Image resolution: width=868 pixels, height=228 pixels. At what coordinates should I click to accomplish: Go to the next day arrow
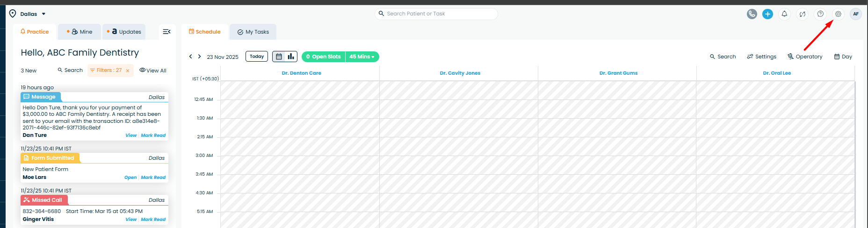(x=199, y=57)
